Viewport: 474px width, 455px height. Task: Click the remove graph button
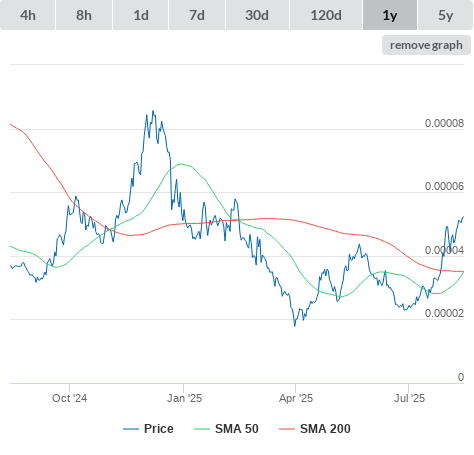pyautogui.click(x=426, y=45)
